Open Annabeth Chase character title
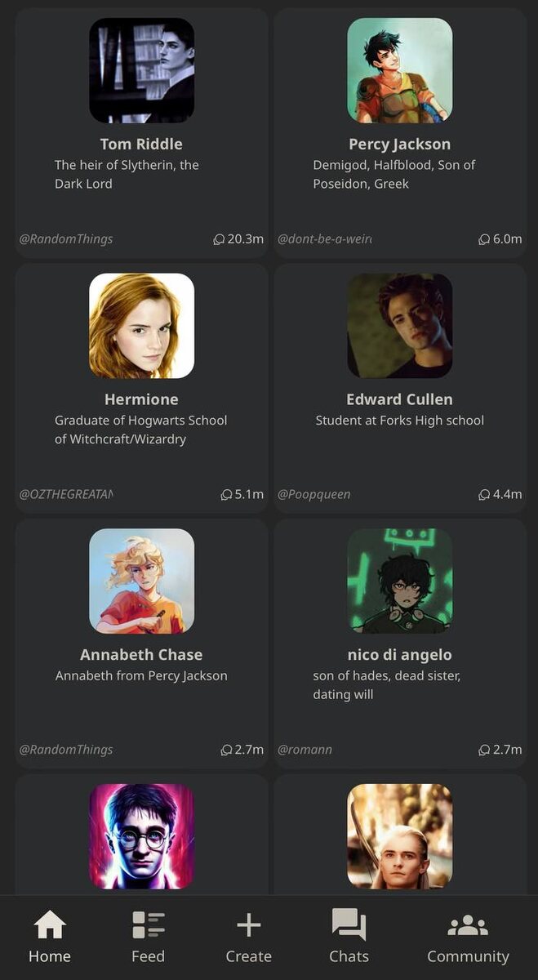The width and height of the screenshot is (538, 980). tap(141, 655)
